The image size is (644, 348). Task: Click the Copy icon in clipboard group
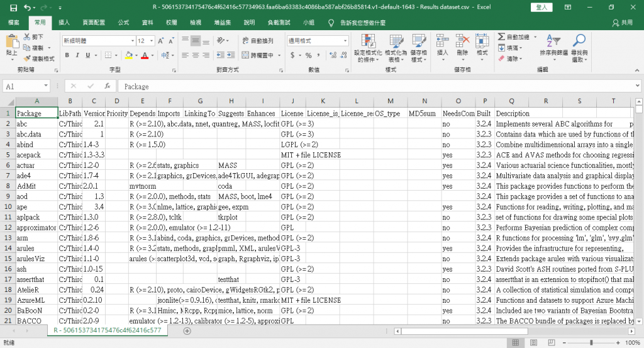(x=27, y=48)
